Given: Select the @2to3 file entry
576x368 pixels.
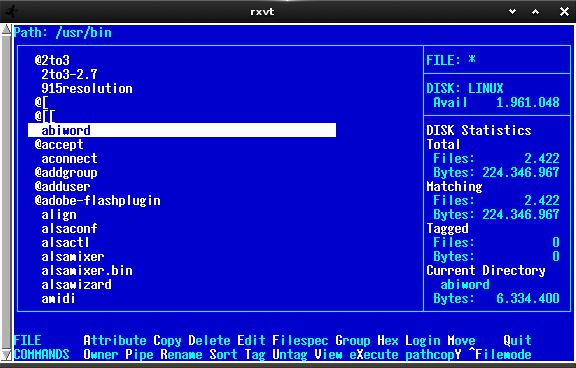Looking at the screenshot, I should 52,60.
